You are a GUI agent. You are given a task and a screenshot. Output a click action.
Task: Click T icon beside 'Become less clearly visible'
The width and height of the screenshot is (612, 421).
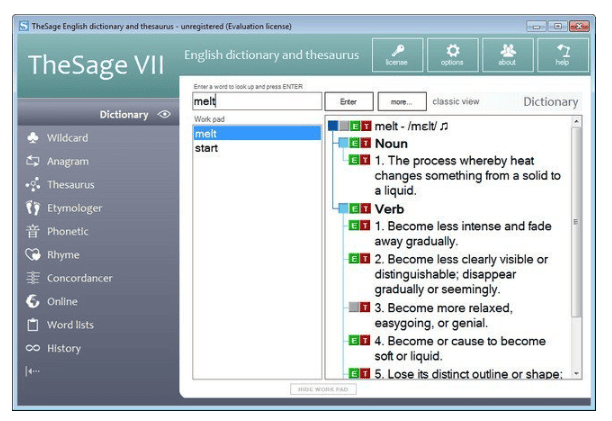[x=365, y=258]
